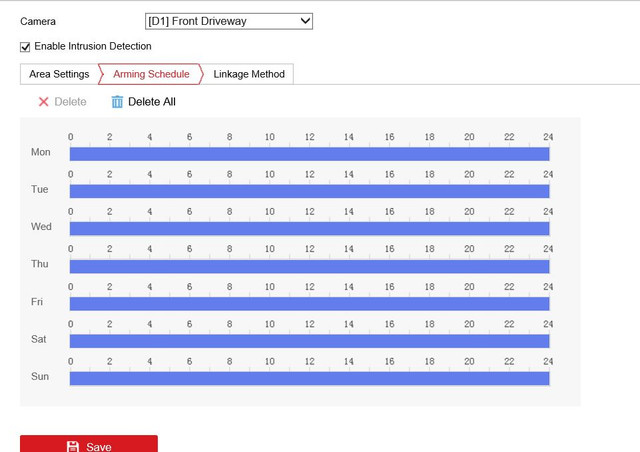Click the red X Delete icon
This screenshot has width=640, height=452.
click(43, 102)
